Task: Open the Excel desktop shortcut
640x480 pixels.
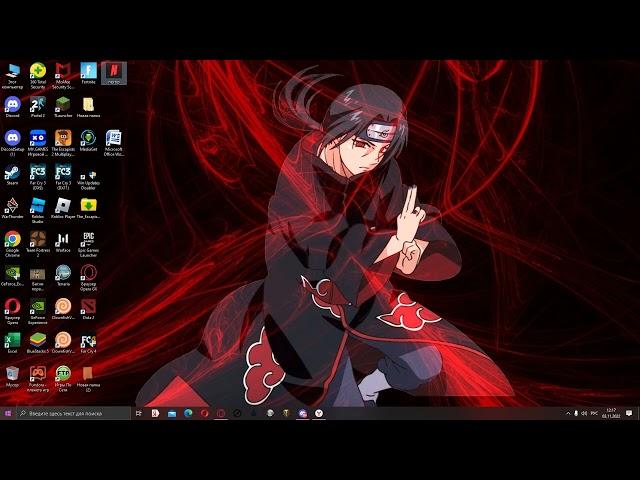Action: point(12,343)
